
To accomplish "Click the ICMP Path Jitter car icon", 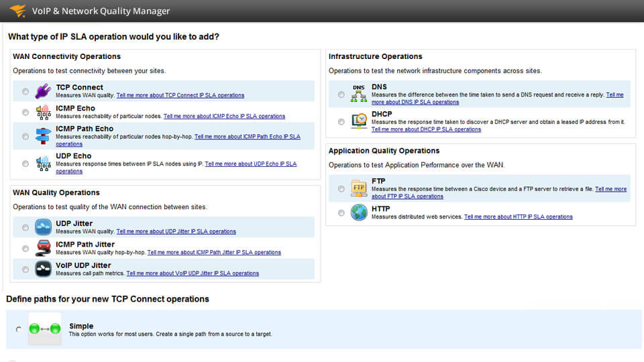I will (43, 248).
